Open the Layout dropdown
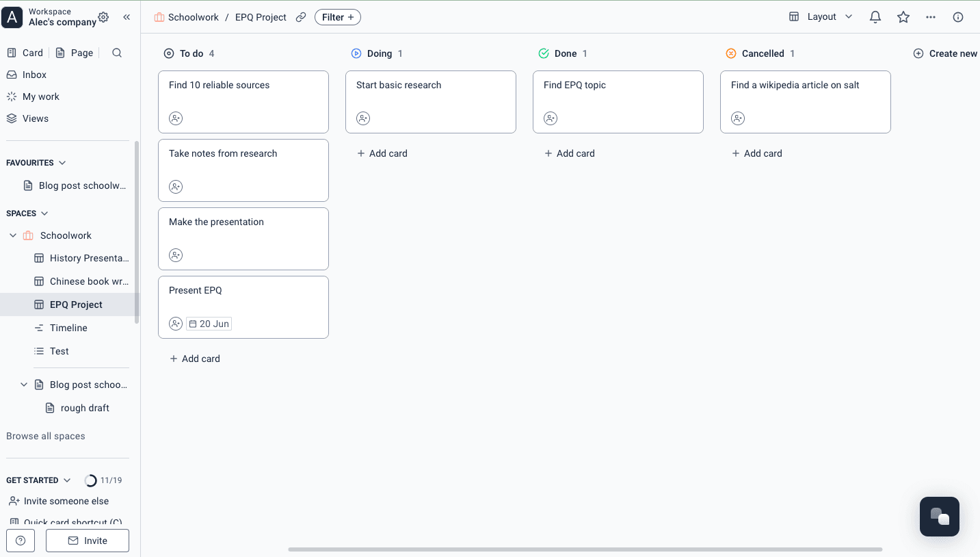980x557 pixels. click(821, 17)
